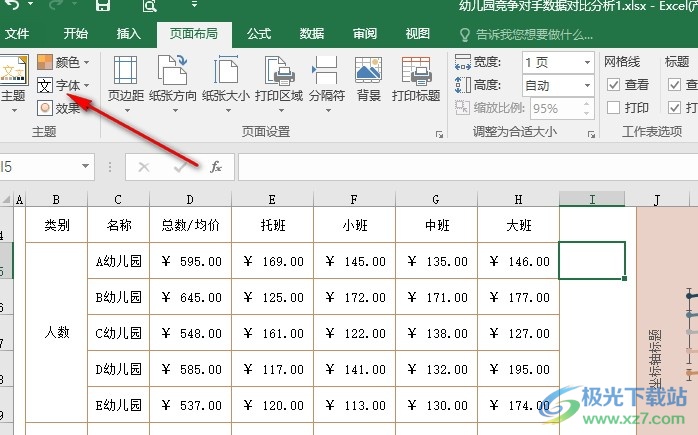The image size is (698, 435).
Task: Click the cell with ¥ 195.00
Action: point(518,369)
